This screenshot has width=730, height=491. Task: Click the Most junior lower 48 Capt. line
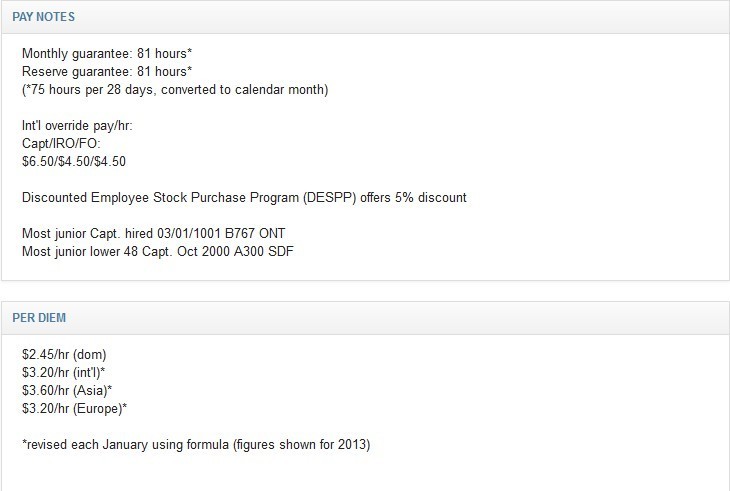158,251
